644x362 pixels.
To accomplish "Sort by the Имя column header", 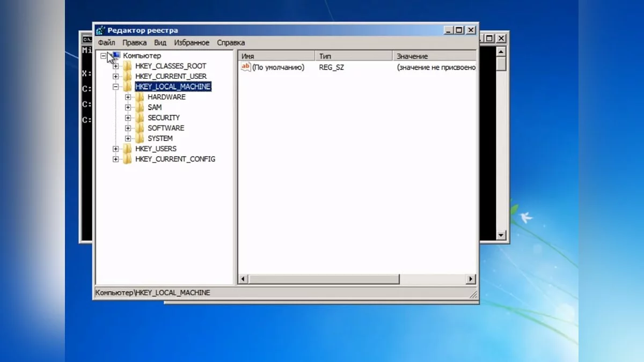I will pos(276,56).
